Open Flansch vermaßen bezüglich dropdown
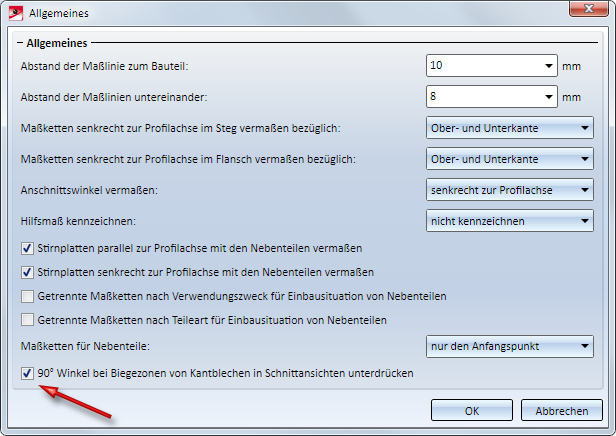 510,159
